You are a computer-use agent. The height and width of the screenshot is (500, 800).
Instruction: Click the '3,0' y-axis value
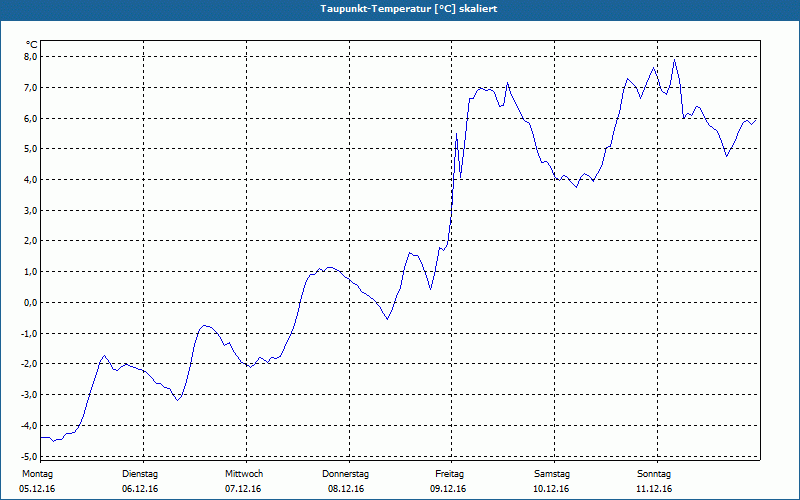click(x=31, y=210)
